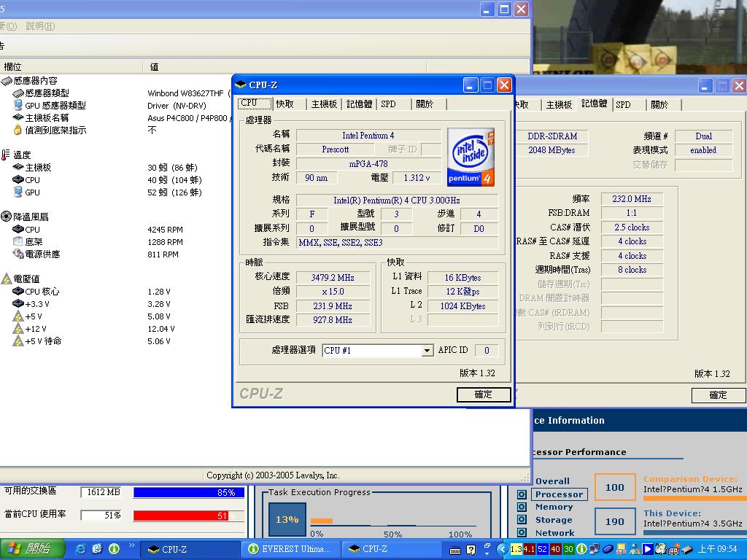
Task: Click the Intel Inside Pentium 4 logo
Action: (x=471, y=157)
